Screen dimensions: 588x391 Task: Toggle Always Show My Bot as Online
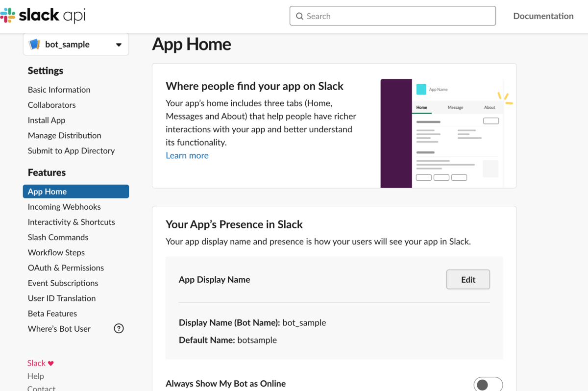point(488,385)
